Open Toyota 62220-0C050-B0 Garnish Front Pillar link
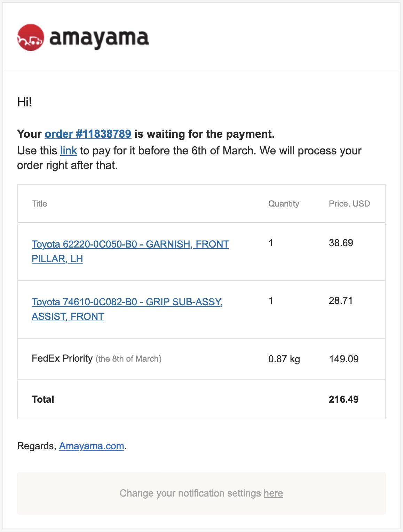 click(130, 251)
